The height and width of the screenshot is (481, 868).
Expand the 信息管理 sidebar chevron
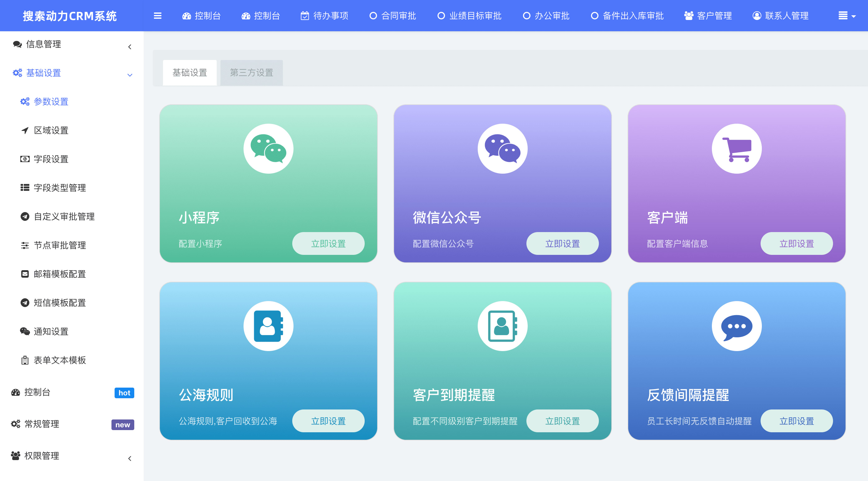pyautogui.click(x=130, y=47)
